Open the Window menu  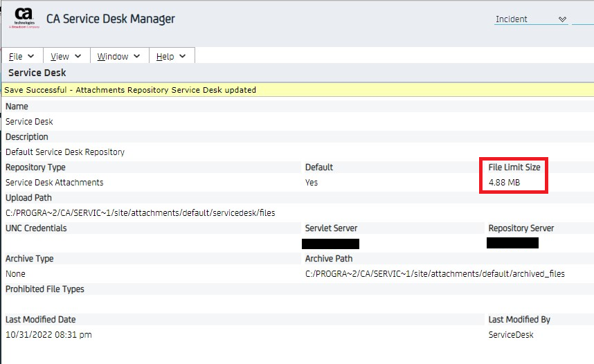click(x=118, y=56)
